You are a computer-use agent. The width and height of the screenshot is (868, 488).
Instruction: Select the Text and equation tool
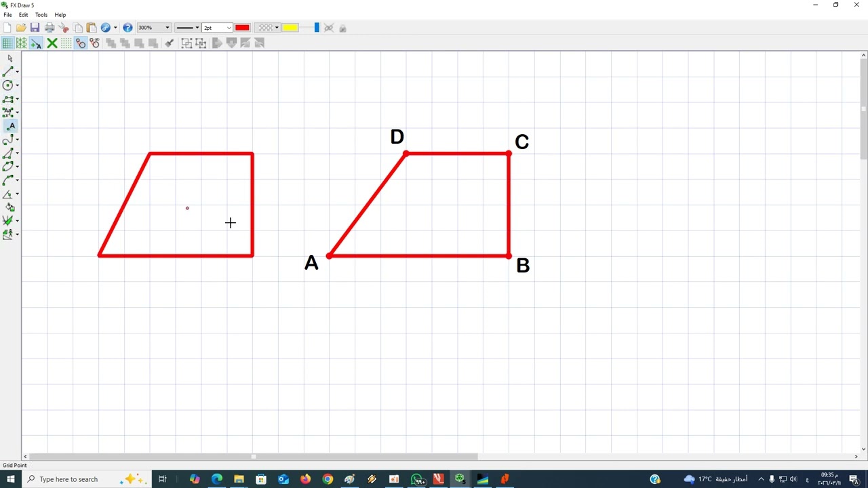(8, 113)
